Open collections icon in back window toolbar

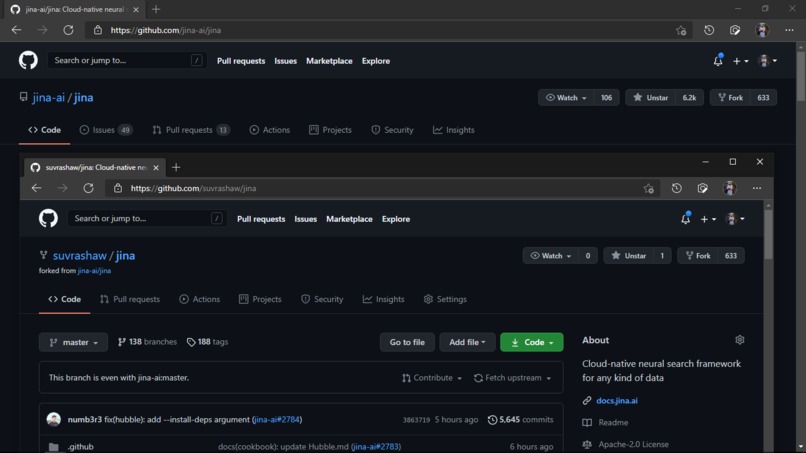pos(735,30)
